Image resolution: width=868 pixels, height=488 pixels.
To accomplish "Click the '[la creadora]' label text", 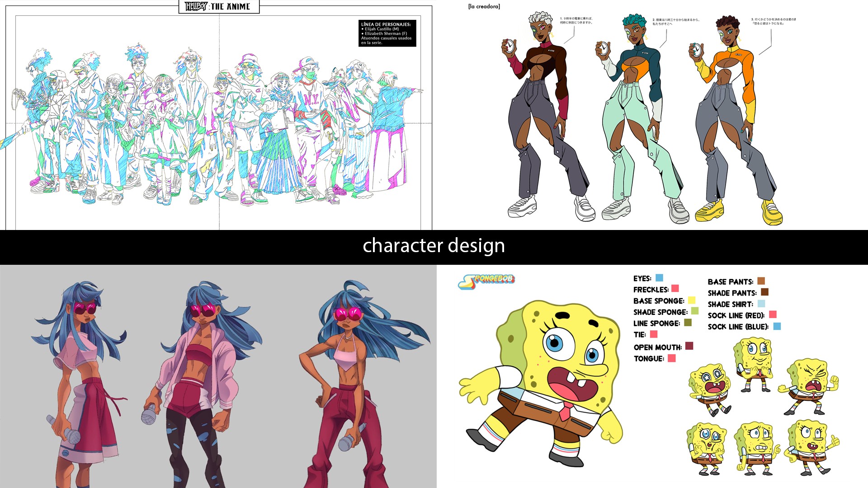I will (x=484, y=6).
